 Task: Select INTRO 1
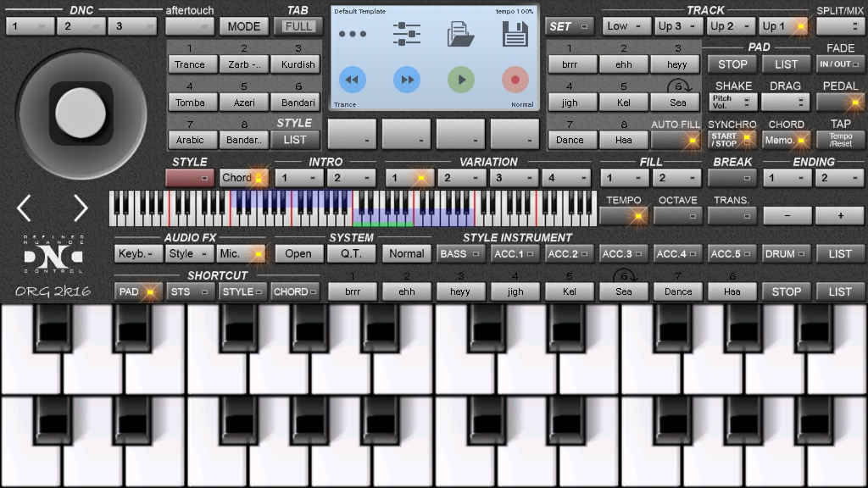(x=299, y=178)
